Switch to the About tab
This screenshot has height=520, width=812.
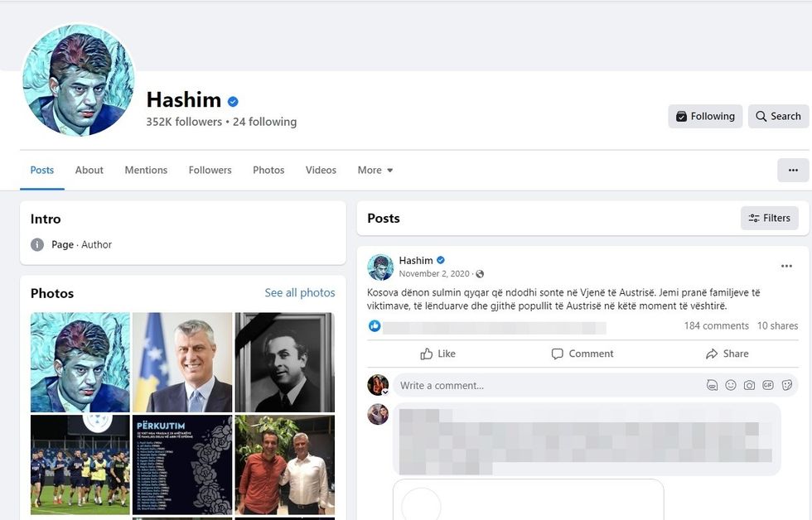pos(89,170)
